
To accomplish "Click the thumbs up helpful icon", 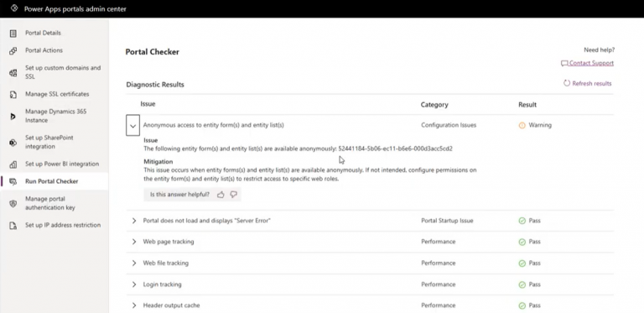I will point(221,195).
